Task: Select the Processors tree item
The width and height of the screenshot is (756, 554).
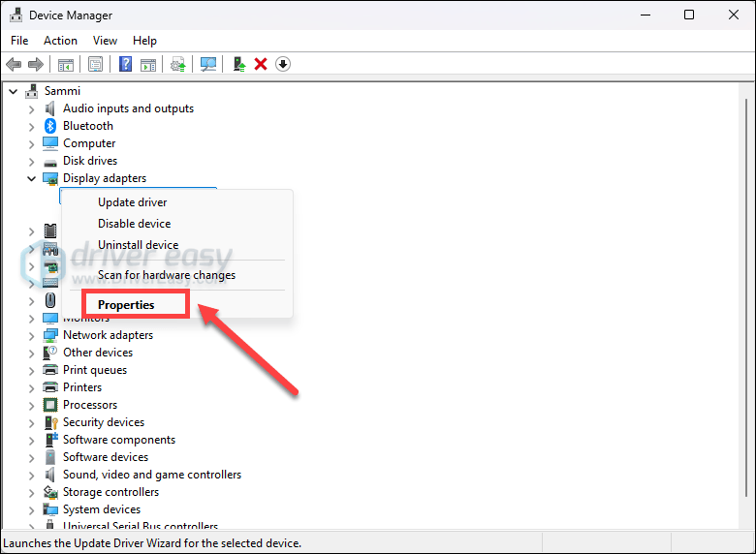Action: (90, 405)
